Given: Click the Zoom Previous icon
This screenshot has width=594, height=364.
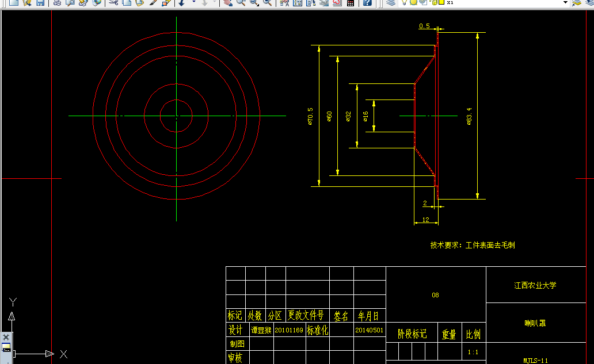Looking at the screenshot, I should coord(267,3).
